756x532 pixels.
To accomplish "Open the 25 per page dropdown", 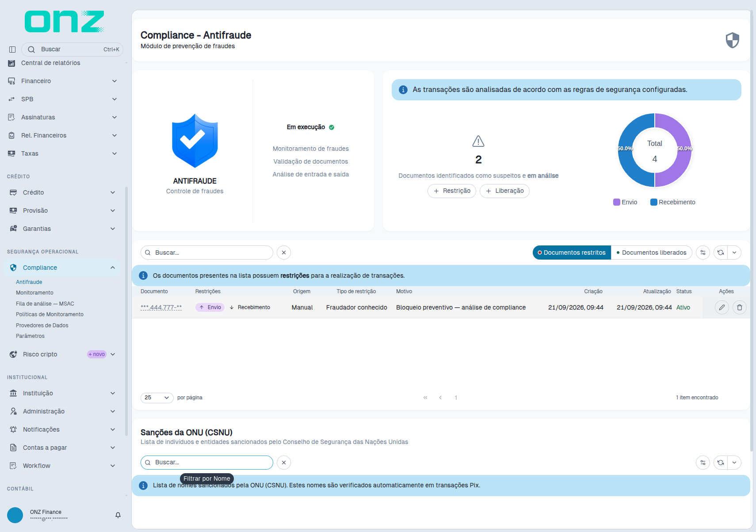I will [157, 398].
